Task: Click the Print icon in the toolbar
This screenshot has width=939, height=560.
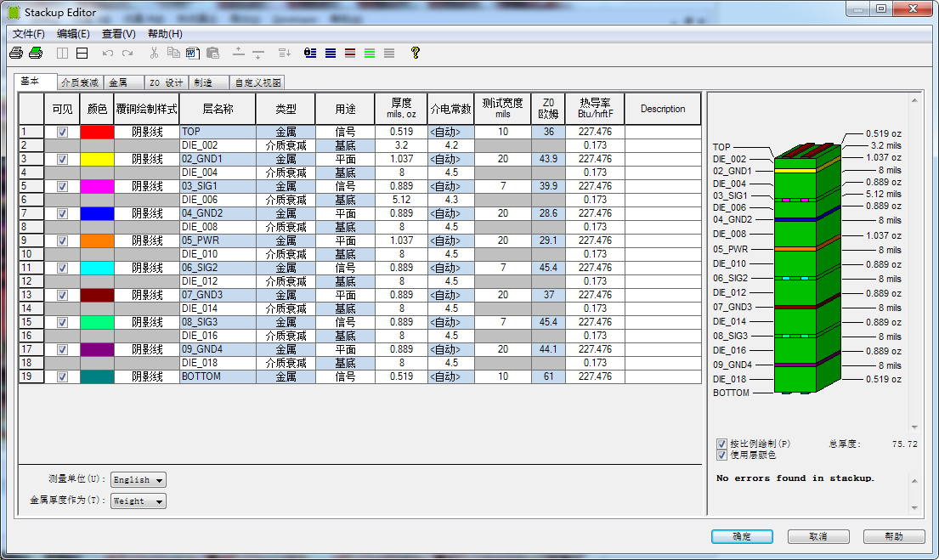Action: [x=16, y=53]
